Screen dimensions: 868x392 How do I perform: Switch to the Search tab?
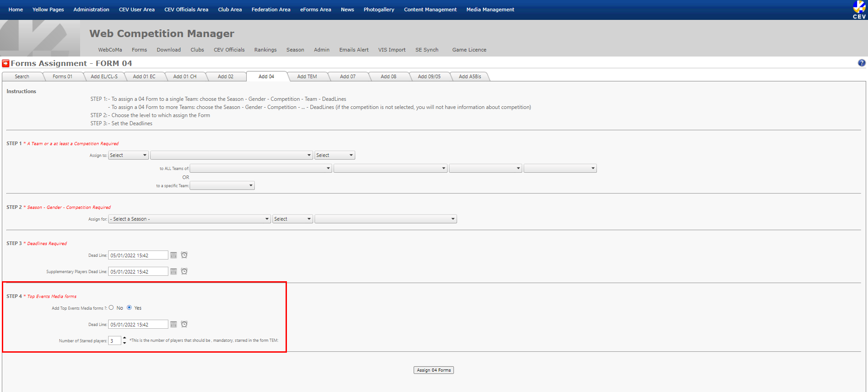[22, 76]
